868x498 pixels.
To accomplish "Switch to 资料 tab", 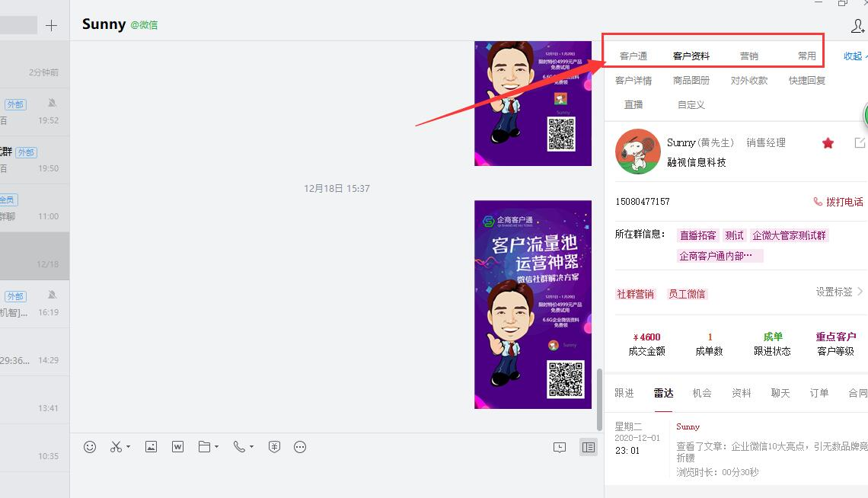I will (x=742, y=393).
